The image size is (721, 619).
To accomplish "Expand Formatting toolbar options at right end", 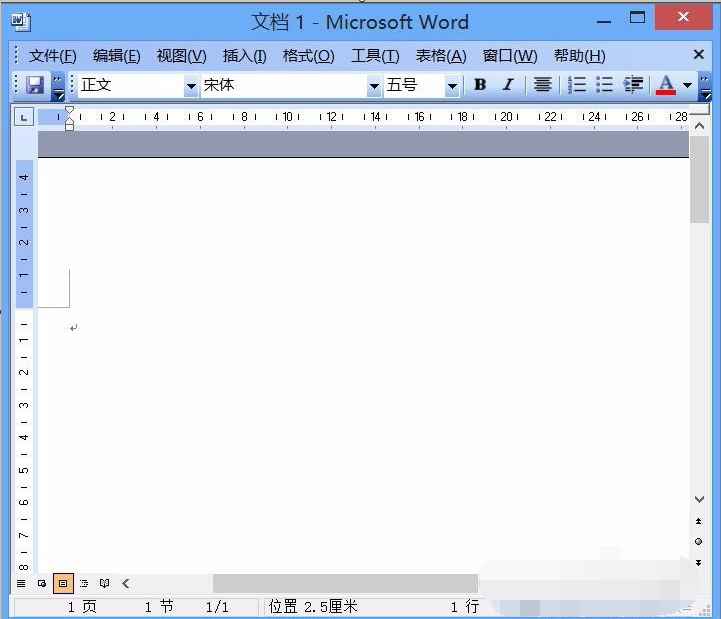I will [x=704, y=86].
